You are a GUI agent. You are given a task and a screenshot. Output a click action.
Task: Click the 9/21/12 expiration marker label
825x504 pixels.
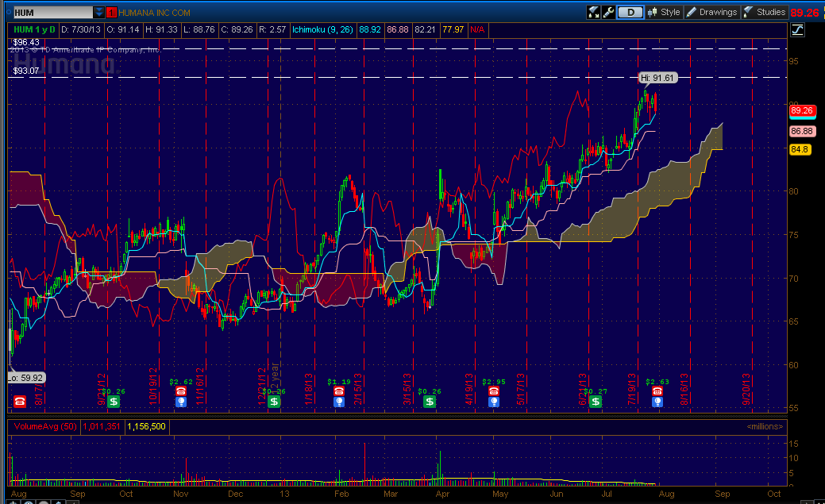[102, 389]
